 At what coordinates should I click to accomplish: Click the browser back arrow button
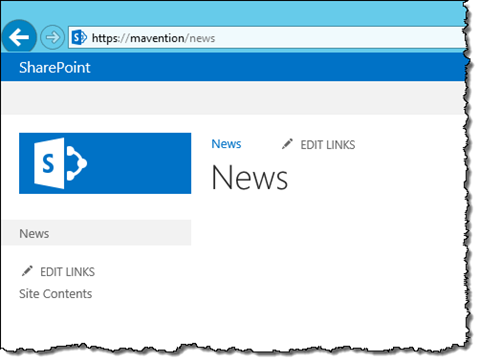pyautogui.click(x=19, y=37)
